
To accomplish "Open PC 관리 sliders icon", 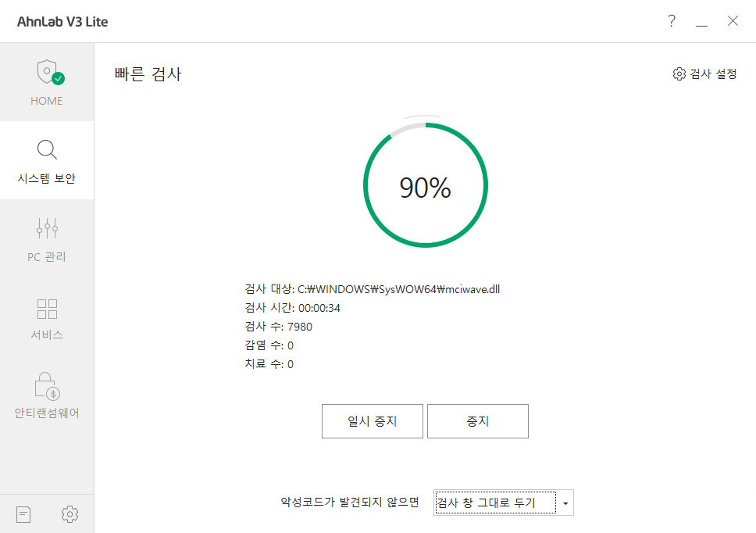I will pyautogui.click(x=47, y=227).
